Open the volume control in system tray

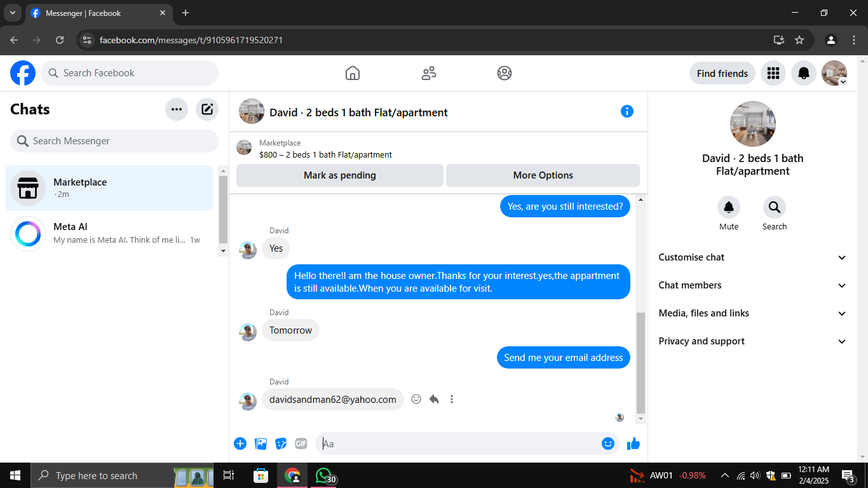click(x=755, y=475)
